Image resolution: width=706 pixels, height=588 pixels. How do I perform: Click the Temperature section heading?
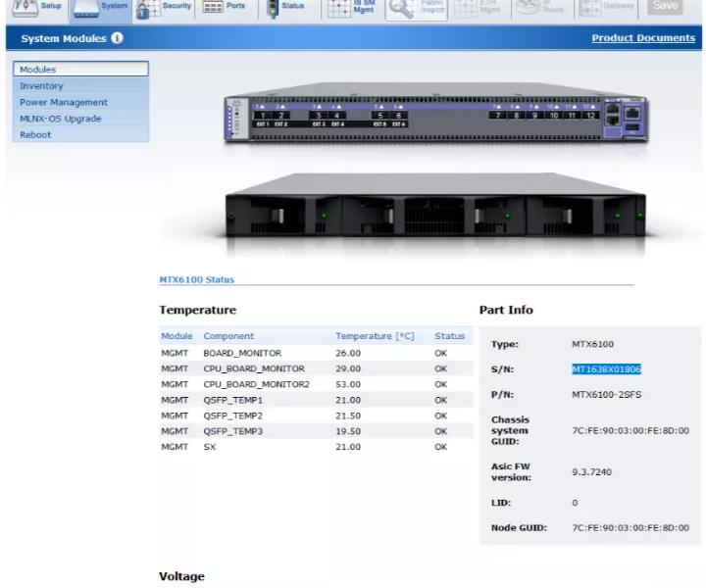click(198, 310)
